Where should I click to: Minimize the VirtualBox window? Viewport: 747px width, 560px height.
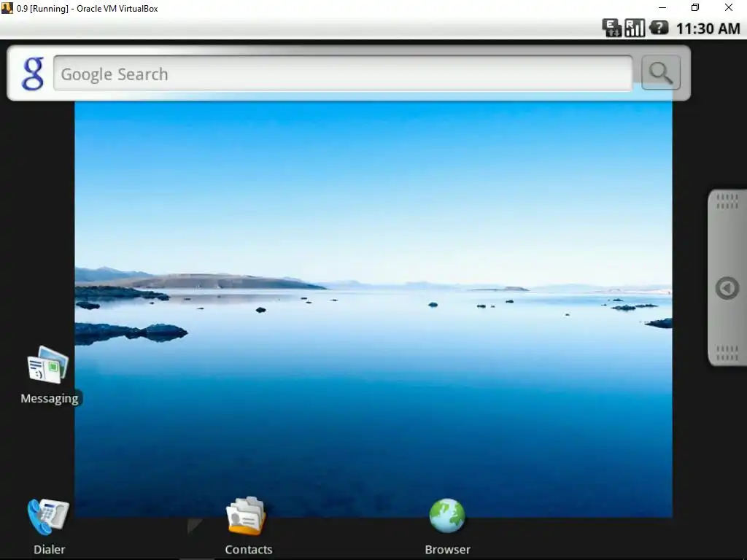click(662, 7)
